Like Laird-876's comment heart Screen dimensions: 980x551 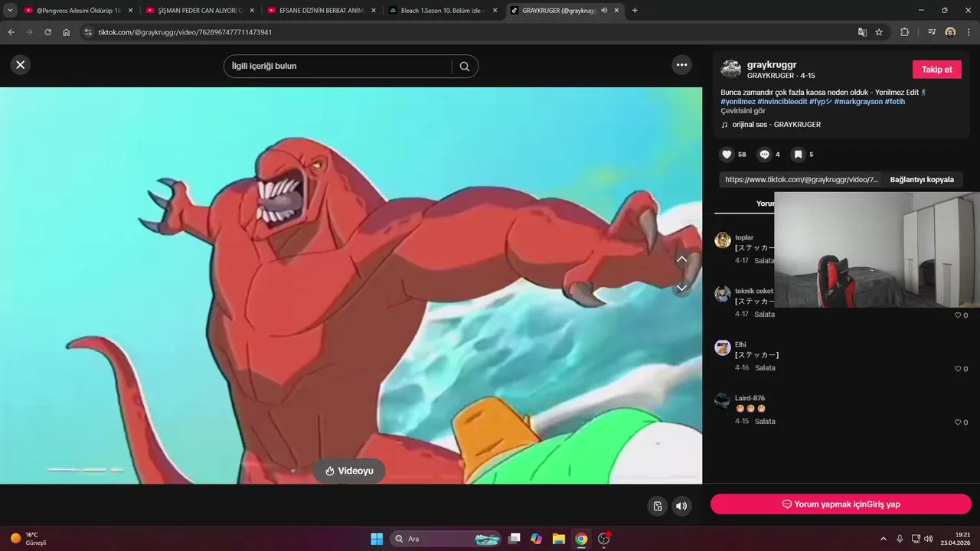pos(957,422)
